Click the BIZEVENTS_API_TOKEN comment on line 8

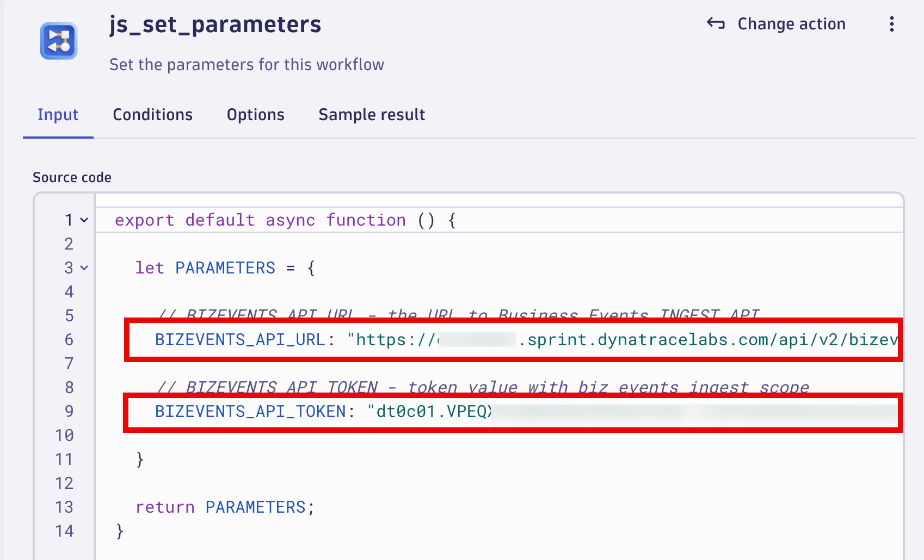pos(483,387)
